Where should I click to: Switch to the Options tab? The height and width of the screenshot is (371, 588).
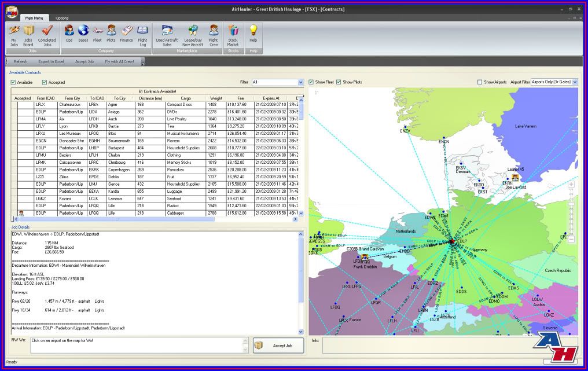click(x=63, y=18)
